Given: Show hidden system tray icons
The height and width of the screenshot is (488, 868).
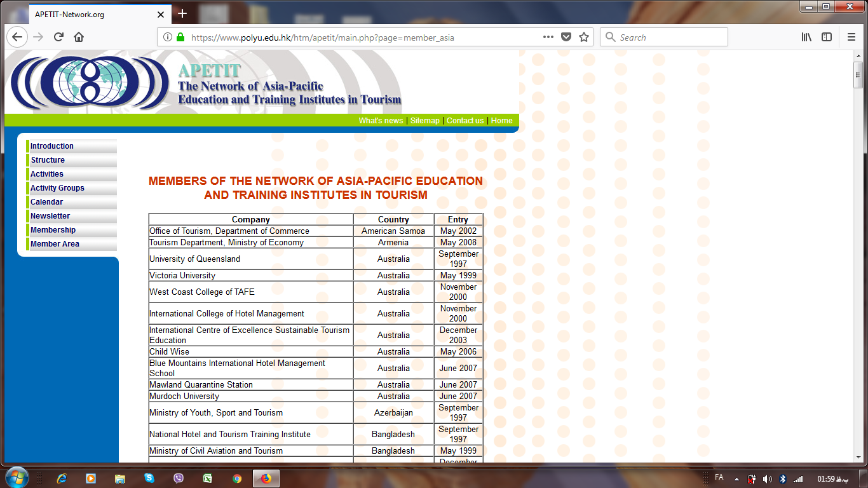Looking at the screenshot, I should tap(737, 479).
